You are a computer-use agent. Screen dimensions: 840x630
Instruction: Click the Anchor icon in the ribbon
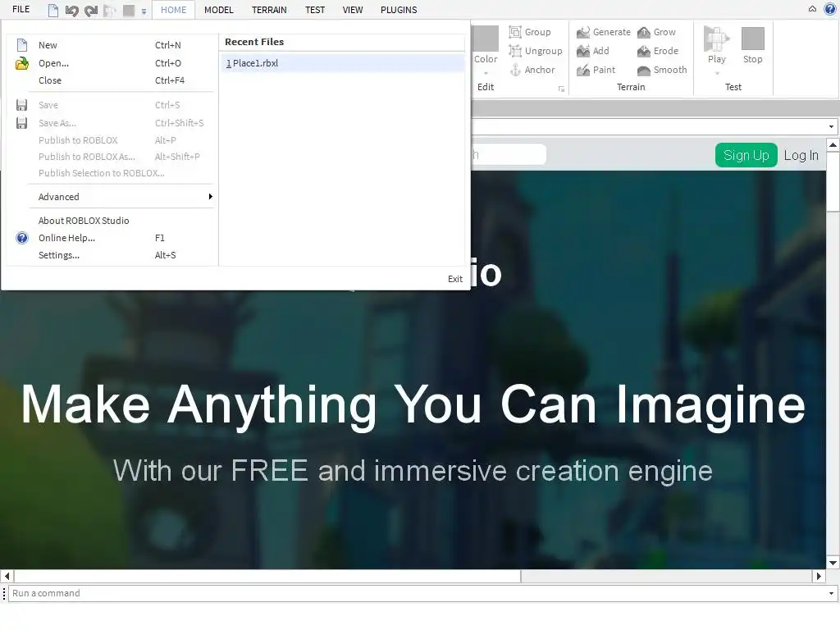click(515, 70)
